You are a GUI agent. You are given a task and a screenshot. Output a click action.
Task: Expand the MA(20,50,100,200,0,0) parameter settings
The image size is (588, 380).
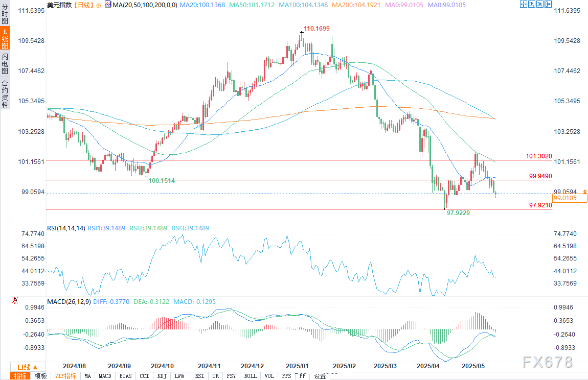tap(145, 5)
